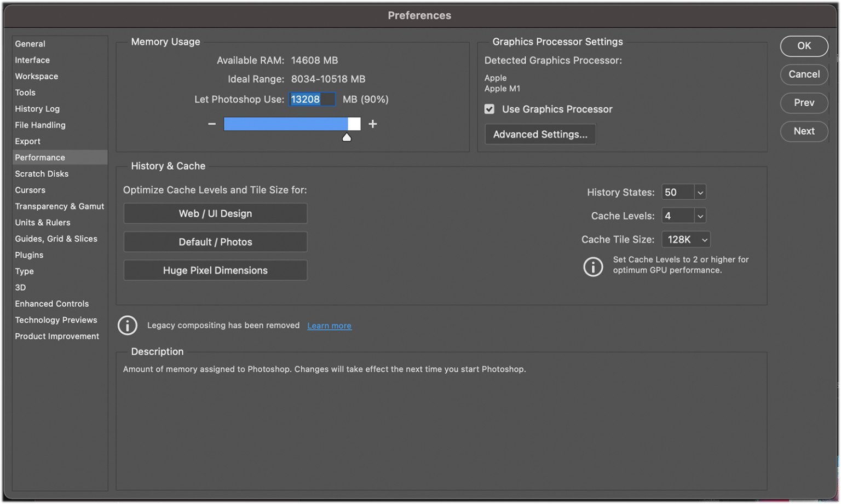Click the Let Photoshop Use memory field

pos(312,100)
